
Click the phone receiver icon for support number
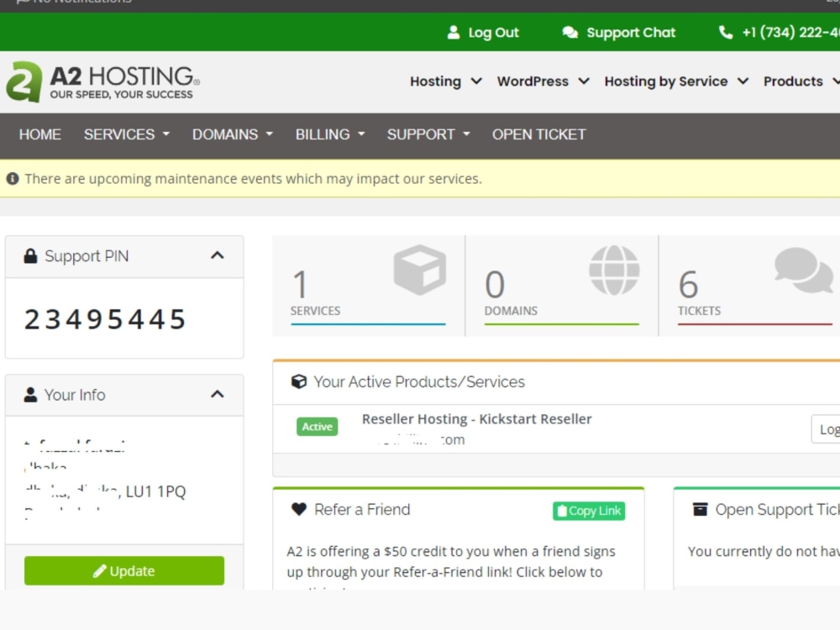pos(725,32)
